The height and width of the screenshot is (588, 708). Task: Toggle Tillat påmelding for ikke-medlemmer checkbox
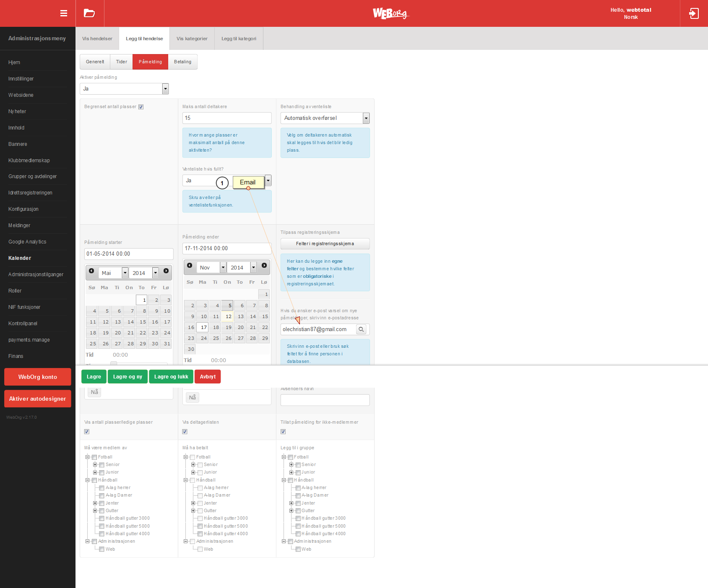tap(283, 432)
